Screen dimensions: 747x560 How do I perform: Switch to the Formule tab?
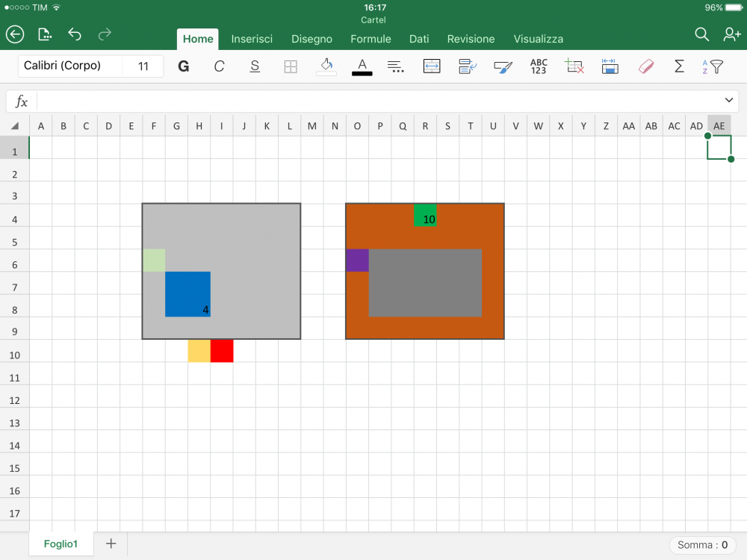pos(371,39)
